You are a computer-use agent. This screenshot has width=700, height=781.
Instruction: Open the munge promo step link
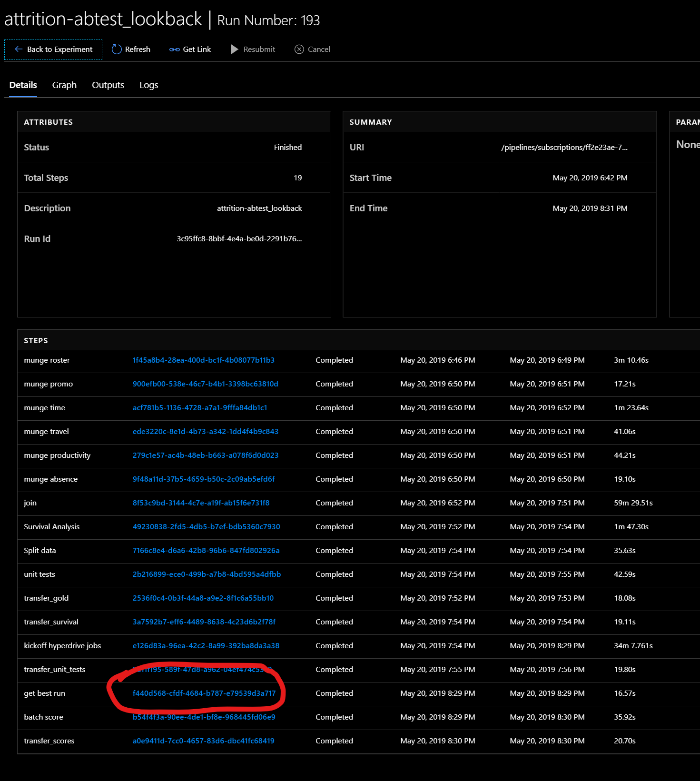[206, 384]
